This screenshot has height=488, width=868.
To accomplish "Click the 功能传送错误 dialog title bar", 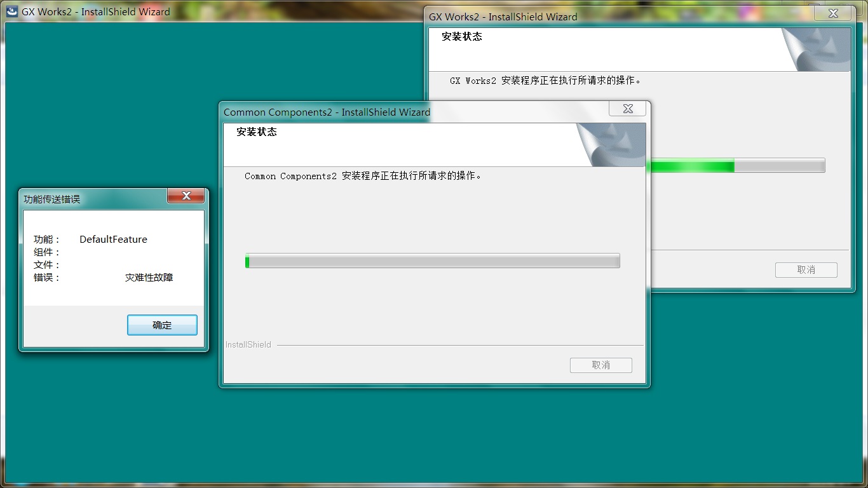I will pyautogui.click(x=89, y=199).
